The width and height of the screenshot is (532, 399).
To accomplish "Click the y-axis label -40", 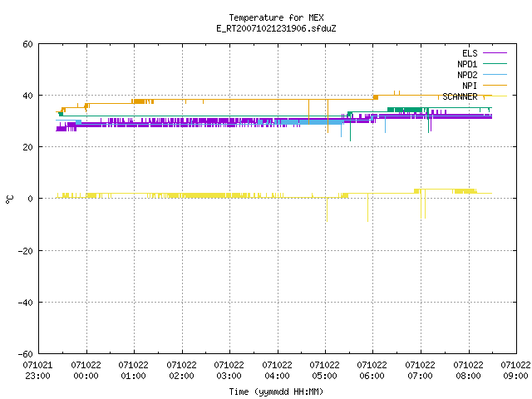I will (26, 303).
